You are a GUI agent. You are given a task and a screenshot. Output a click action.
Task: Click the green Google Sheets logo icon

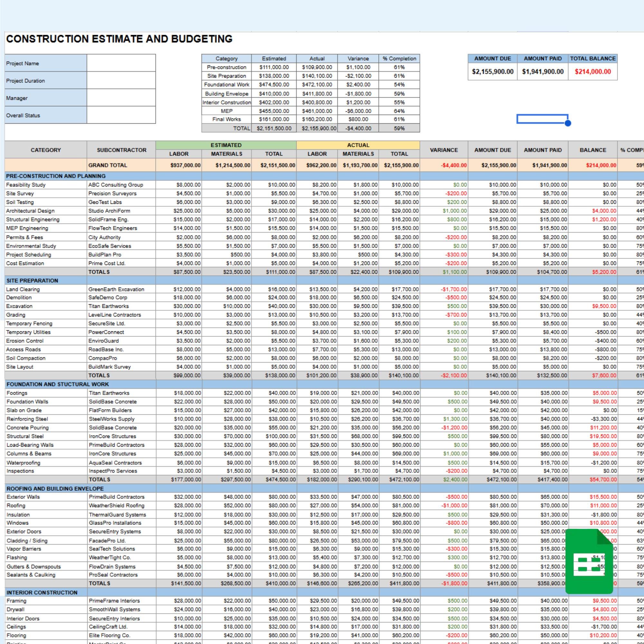(589, 561)
